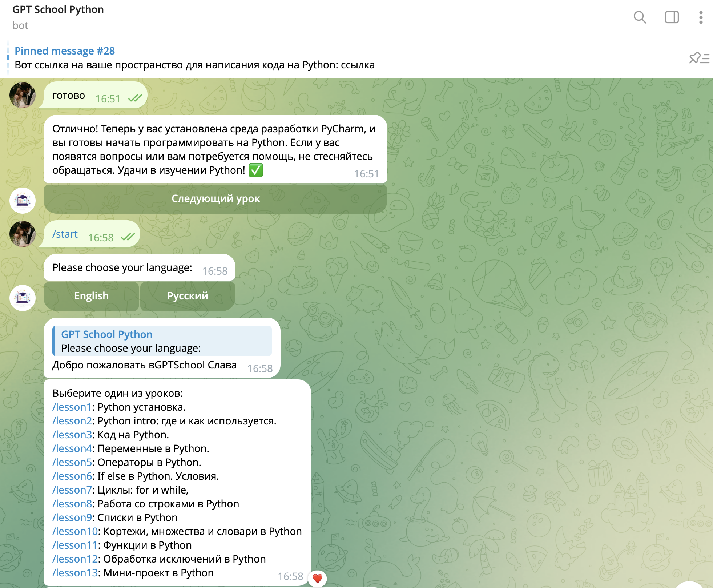Click the 'Выберите один из уроков:' text

coord(117,393)
